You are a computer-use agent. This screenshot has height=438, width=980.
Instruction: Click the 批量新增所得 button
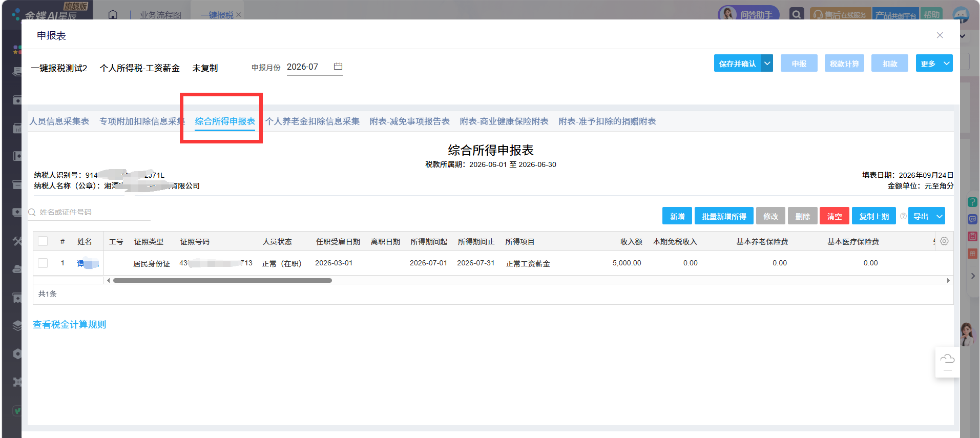pyautogui.click(x=724, y=216)
